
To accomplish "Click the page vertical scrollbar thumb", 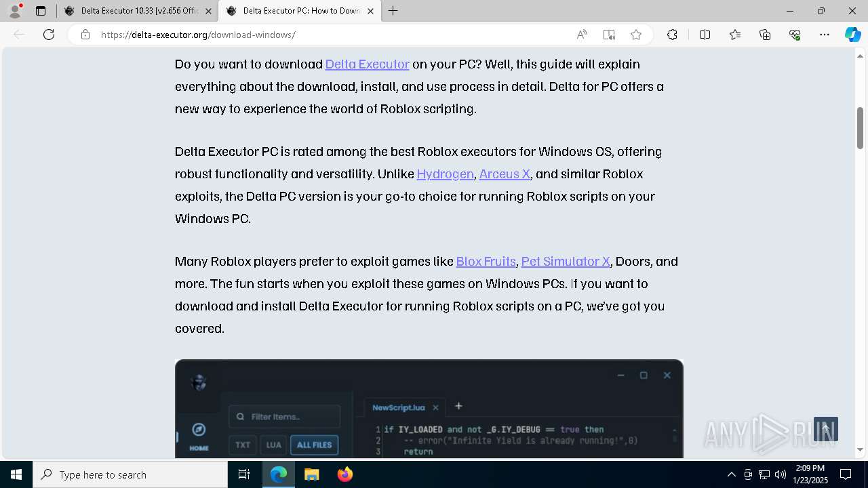I will point(860,127).
